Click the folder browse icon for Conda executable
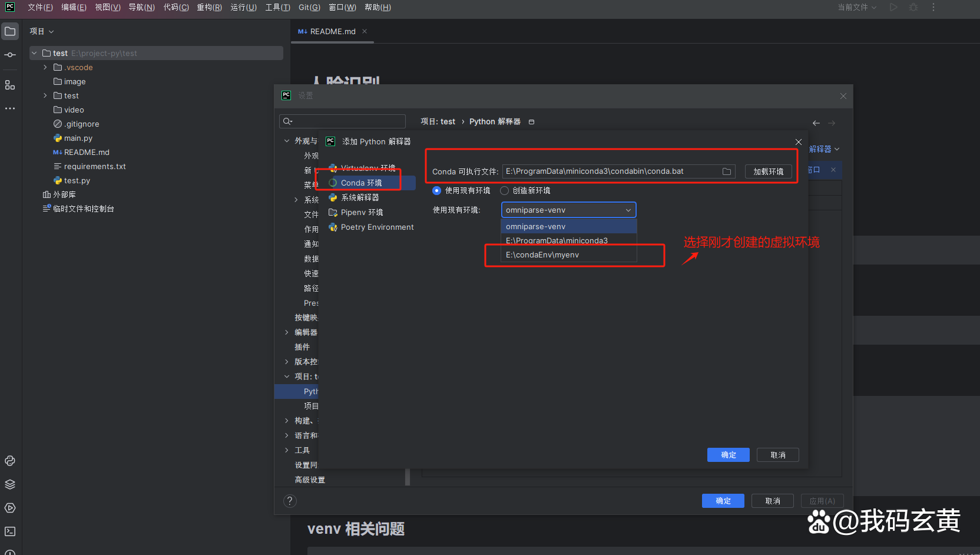This screenshot has width=980, height=555. (727, 171)
